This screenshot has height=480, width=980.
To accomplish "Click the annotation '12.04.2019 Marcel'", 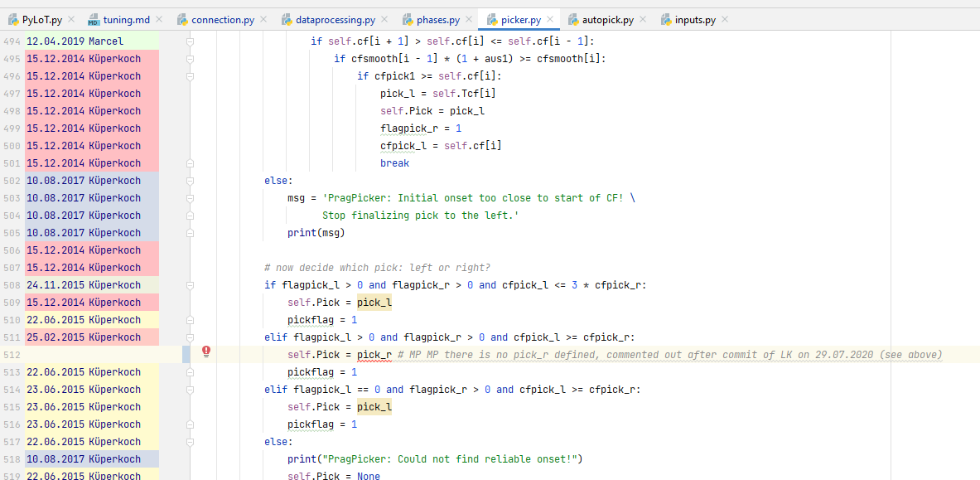I will coord(75,41).
